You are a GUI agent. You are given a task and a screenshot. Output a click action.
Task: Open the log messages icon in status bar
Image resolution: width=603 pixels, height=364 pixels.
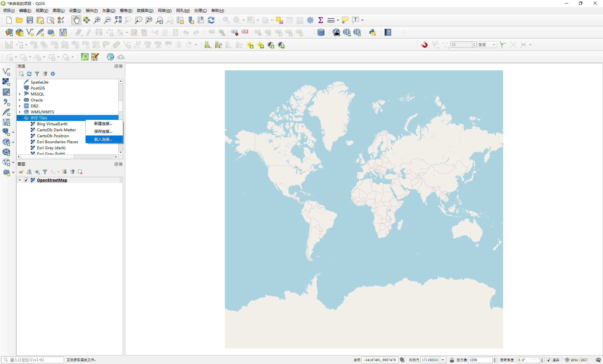pyautogui.click(x=598, y=360)
